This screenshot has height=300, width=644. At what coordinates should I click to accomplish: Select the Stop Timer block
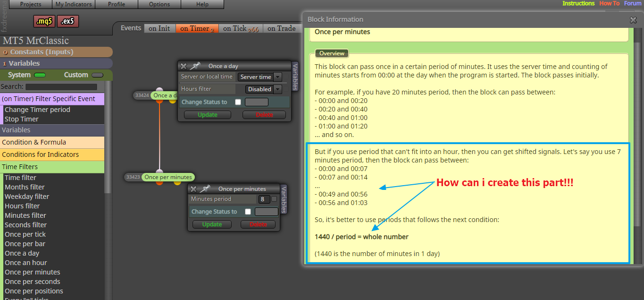(22, 119)
